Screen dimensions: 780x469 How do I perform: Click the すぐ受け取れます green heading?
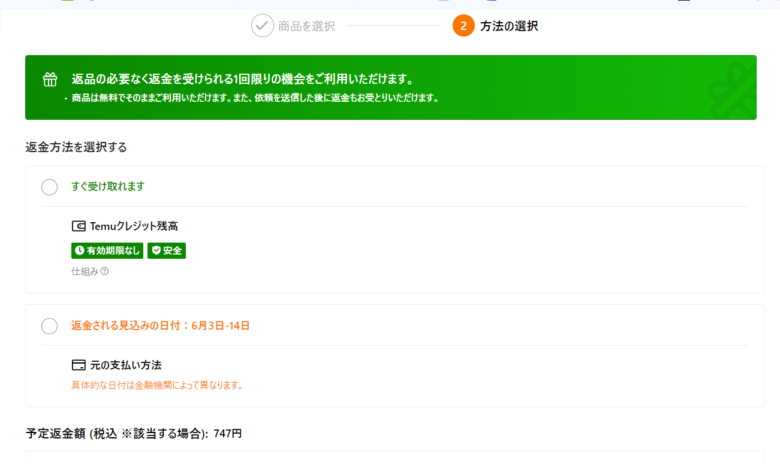108,187
